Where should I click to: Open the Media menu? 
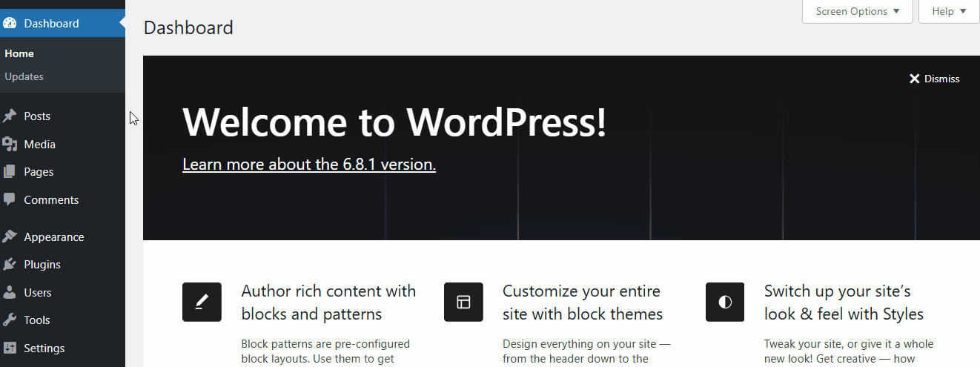click(x=62, y=144)
